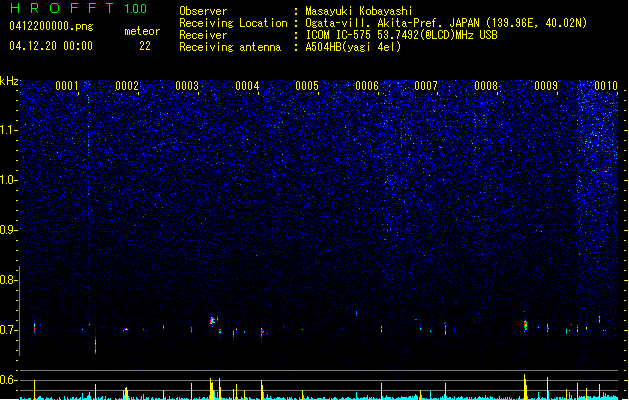The height and width of the screenshot is (400, 629).
Task: Select time marker 0005
Action: tap(307, 86)
